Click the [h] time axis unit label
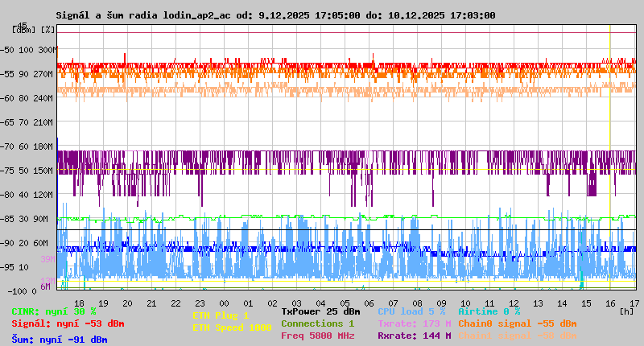Screen dimensions: 644x346 626,310
